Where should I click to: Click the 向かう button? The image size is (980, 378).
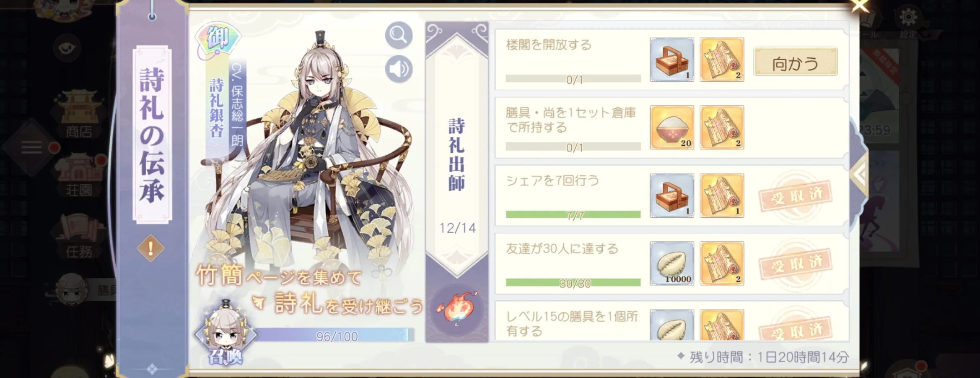796,62
